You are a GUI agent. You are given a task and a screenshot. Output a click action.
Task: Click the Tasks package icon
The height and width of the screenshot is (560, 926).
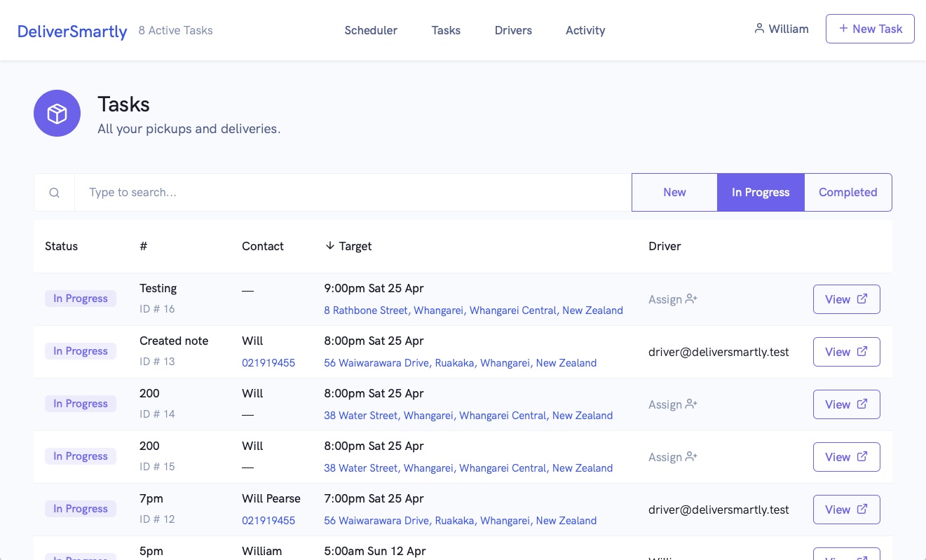pyautogui.click(x=57, y=114)
